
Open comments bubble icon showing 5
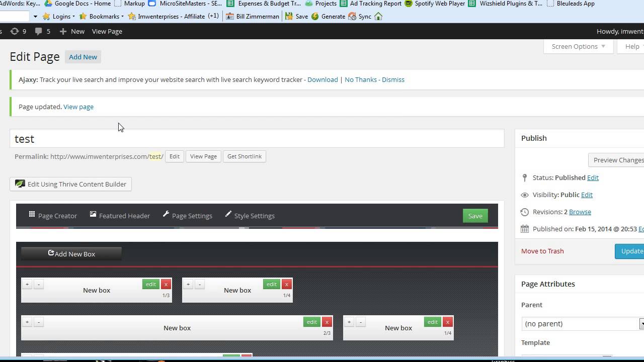tap(43, 31)
